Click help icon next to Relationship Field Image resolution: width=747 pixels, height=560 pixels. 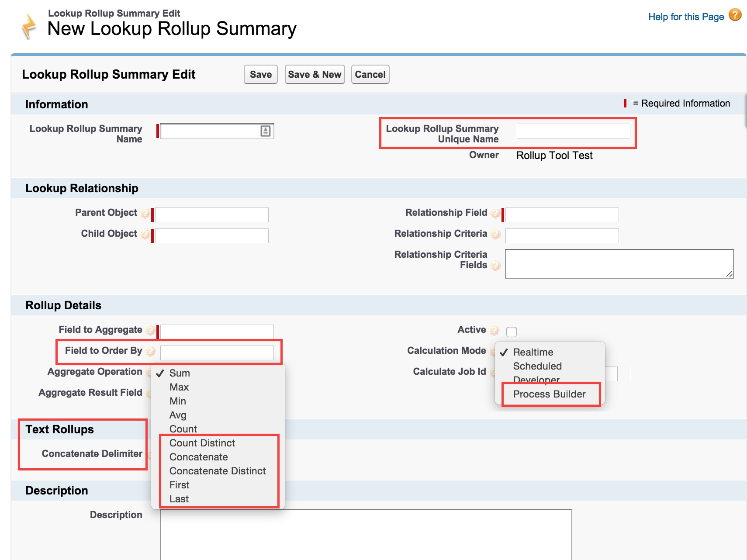[495, 213]
